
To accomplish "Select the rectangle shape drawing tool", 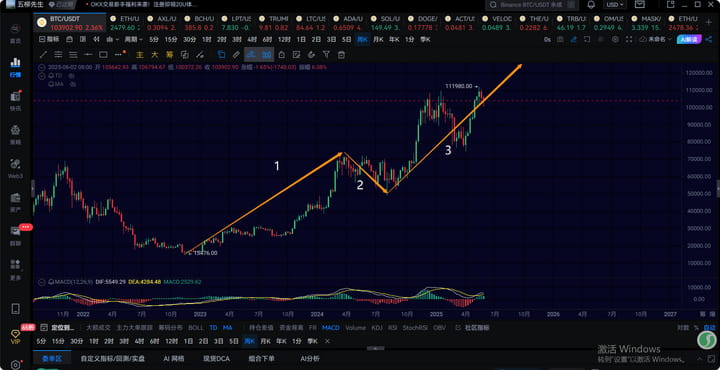I will (x=103, y=55).
